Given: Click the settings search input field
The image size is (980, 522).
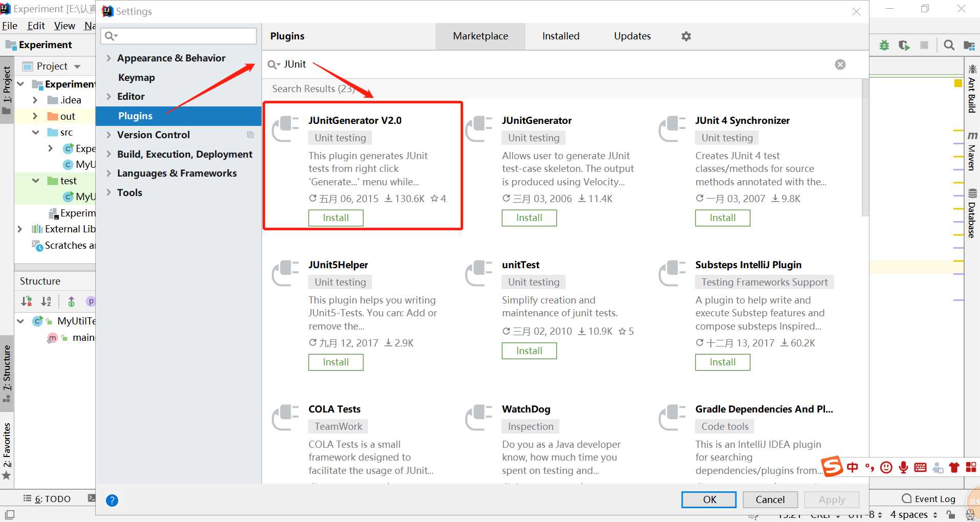Looking at the screenshot, I should 179,36.
